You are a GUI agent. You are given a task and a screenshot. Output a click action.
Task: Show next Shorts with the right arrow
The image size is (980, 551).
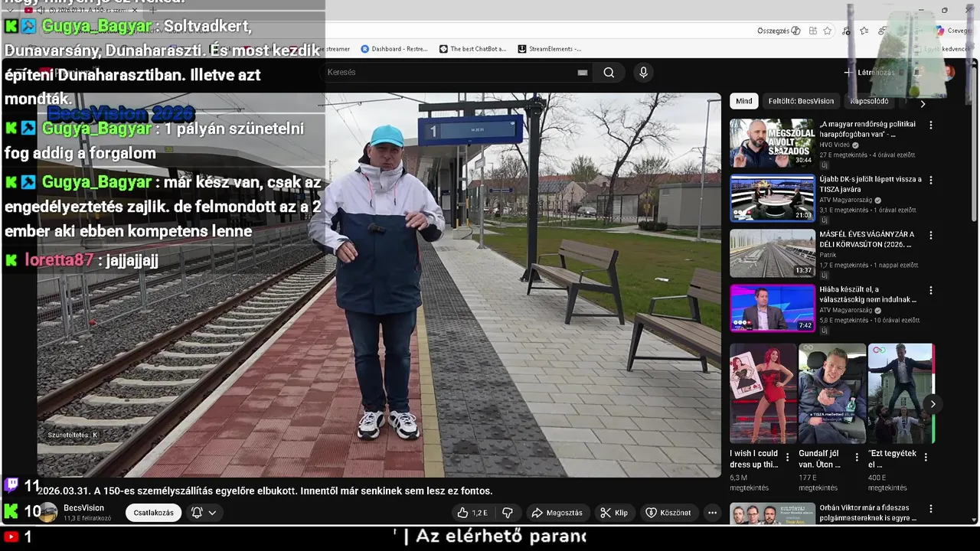pyautogui.click(x=933, y=404)
